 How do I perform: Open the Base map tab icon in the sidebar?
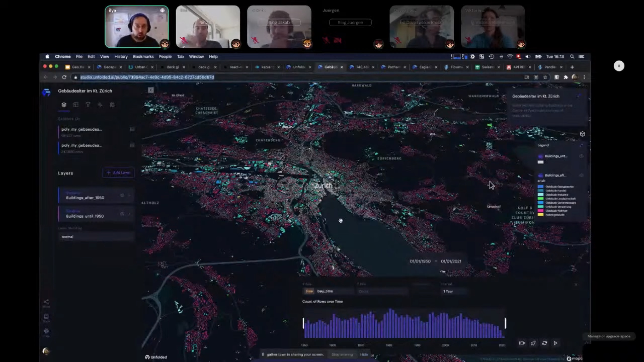point(112,105)
